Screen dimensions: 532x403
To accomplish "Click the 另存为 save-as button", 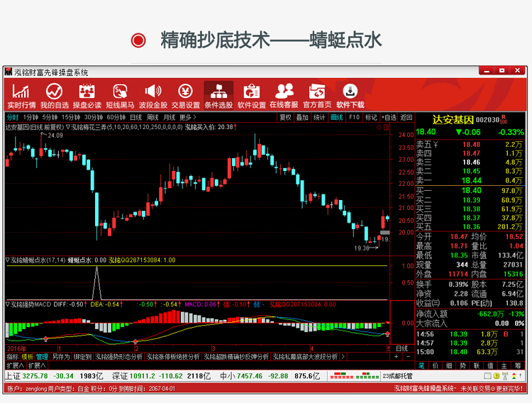I will pyautogui.click(x=61, y=357).
